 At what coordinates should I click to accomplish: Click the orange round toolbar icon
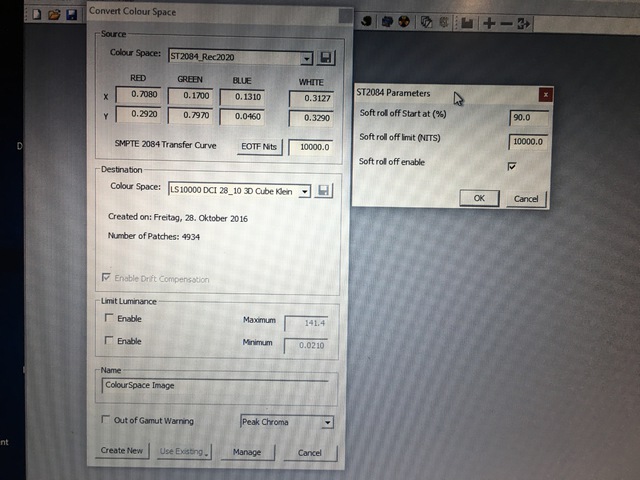coord(404,21)
